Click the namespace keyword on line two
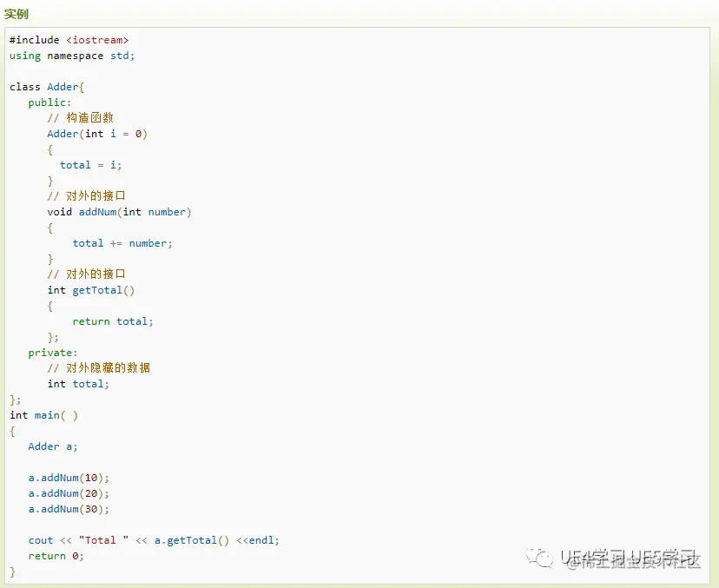This screenshot has width=719, height=588. pyautogui.click(x=75, y=55)
